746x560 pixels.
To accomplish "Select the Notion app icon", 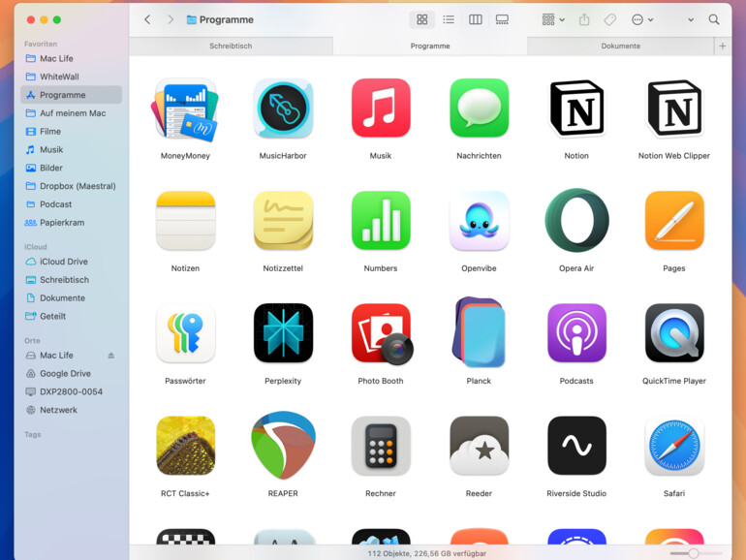I will 576,108.
